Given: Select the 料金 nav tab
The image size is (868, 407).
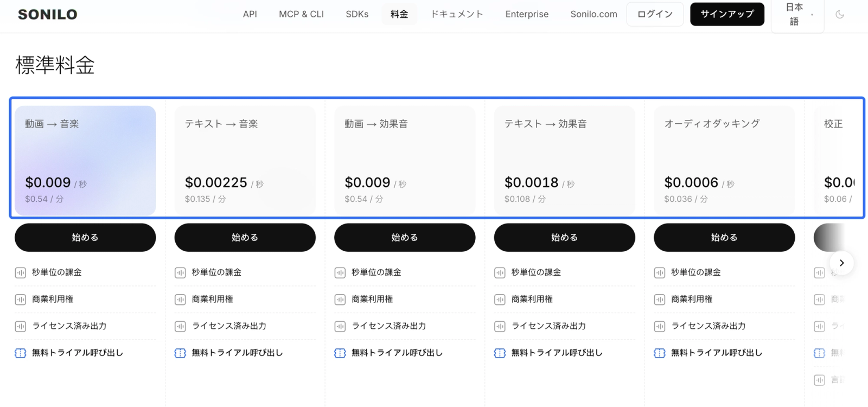Looking at the screenshot, I should (x=399, y=14).
